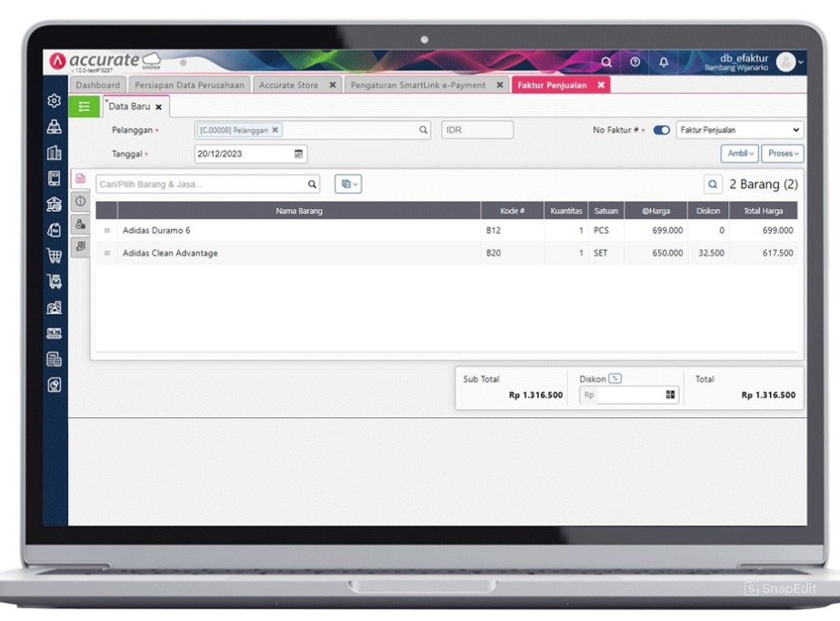Viewport: 840px width, 621px height.
Task: Select the Adidas Clean Advantage row name
Action: [170, 253]
